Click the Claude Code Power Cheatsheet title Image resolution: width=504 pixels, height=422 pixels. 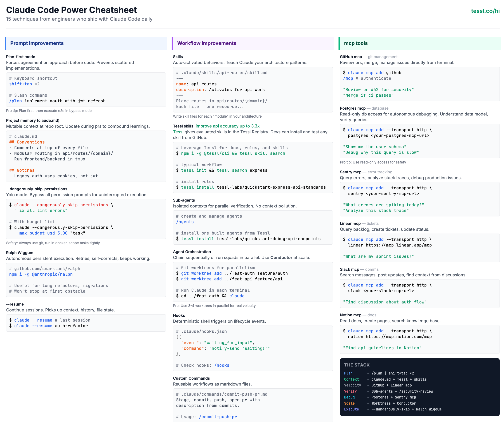71,10
